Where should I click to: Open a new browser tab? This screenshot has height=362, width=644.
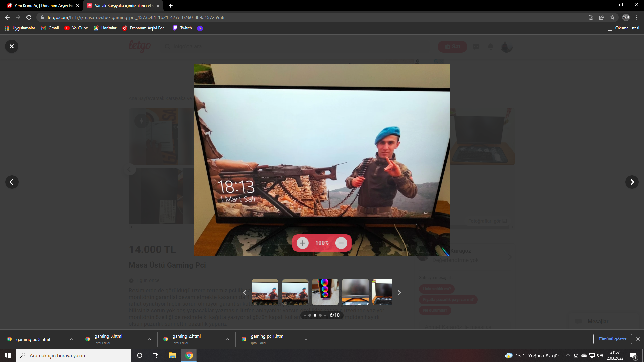171,6
